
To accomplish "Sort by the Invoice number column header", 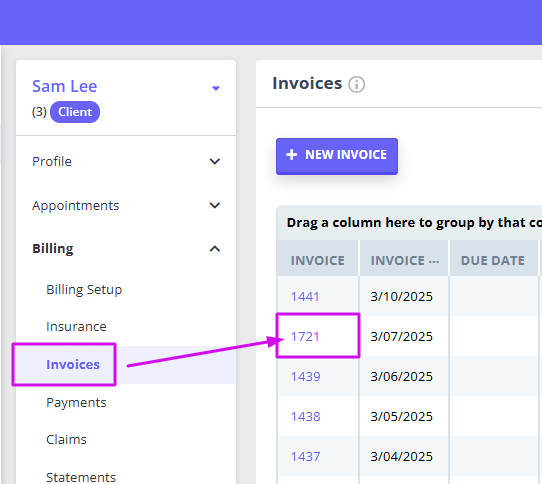I will pos(318,260).
